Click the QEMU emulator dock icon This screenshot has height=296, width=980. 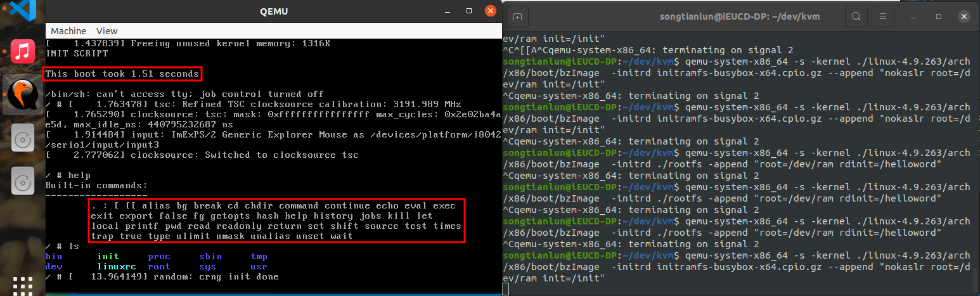23,95
